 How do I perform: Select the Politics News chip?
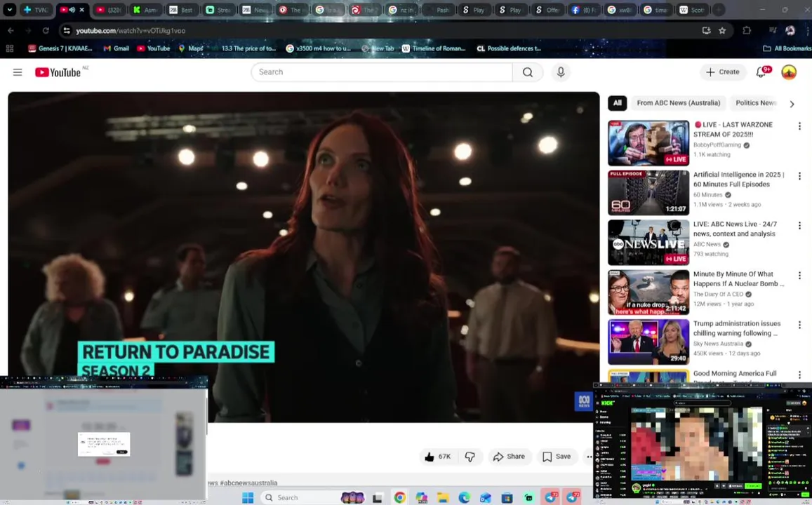click(x=755, y=103)
